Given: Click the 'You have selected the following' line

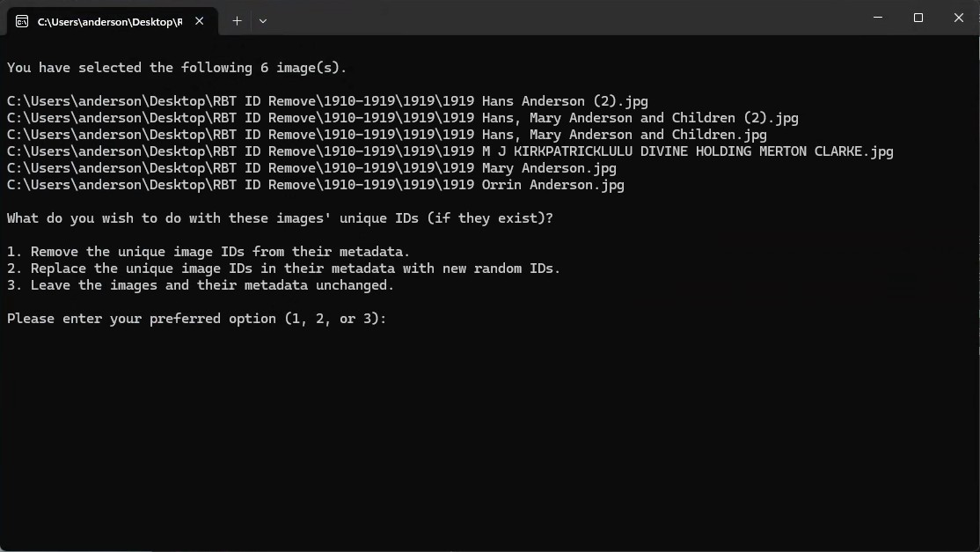Looking at the screenshot, I should point(177,68).
